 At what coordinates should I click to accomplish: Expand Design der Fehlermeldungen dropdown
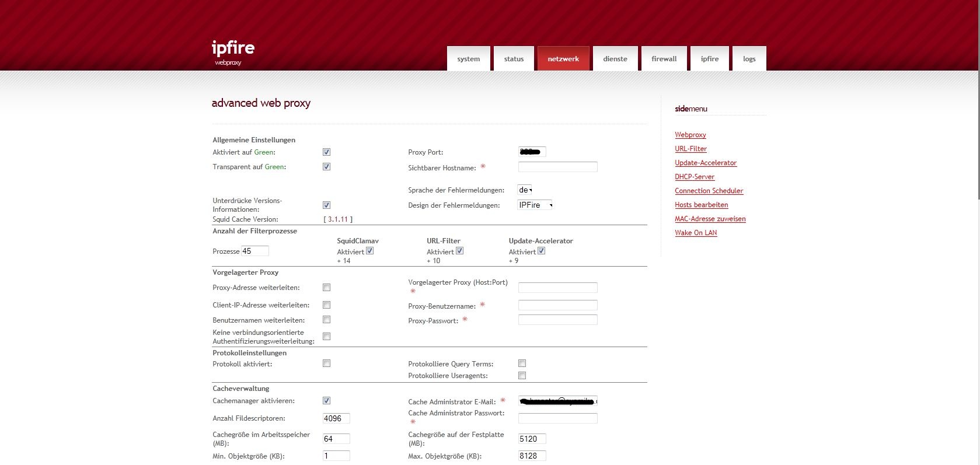click(535, 205)
